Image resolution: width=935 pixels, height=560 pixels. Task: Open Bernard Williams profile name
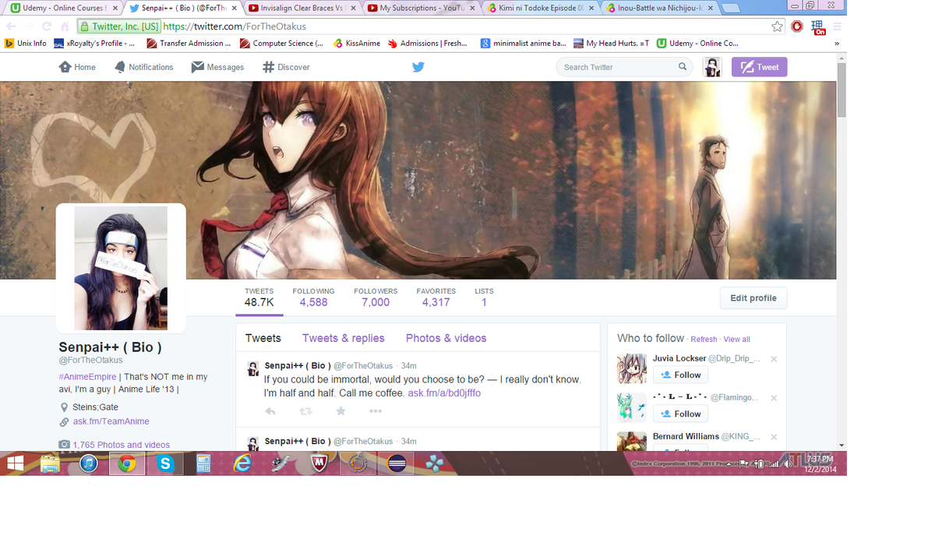pos(686,436)
